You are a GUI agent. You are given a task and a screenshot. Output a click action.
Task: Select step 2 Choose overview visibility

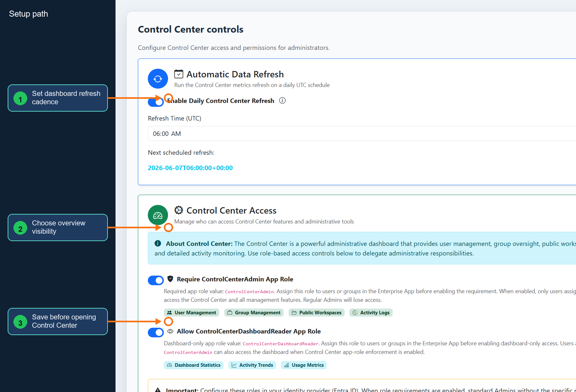pyautogui.click(x=58, y=227)
